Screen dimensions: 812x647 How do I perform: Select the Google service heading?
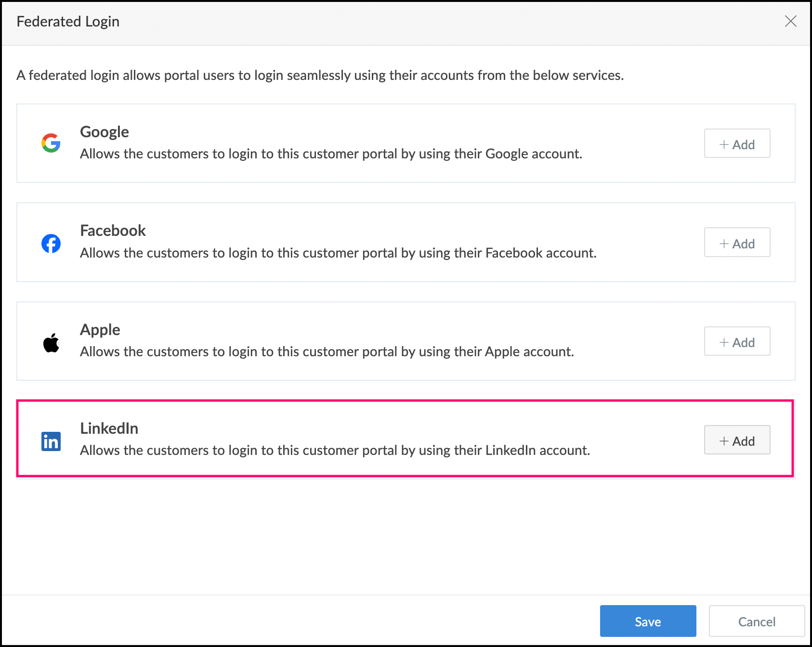pos(105,132)
